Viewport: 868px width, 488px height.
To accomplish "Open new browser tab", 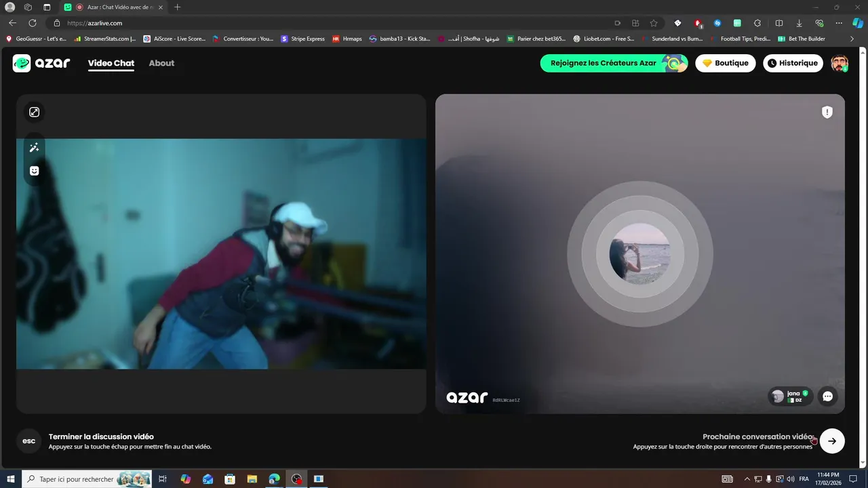I will 178,7.
